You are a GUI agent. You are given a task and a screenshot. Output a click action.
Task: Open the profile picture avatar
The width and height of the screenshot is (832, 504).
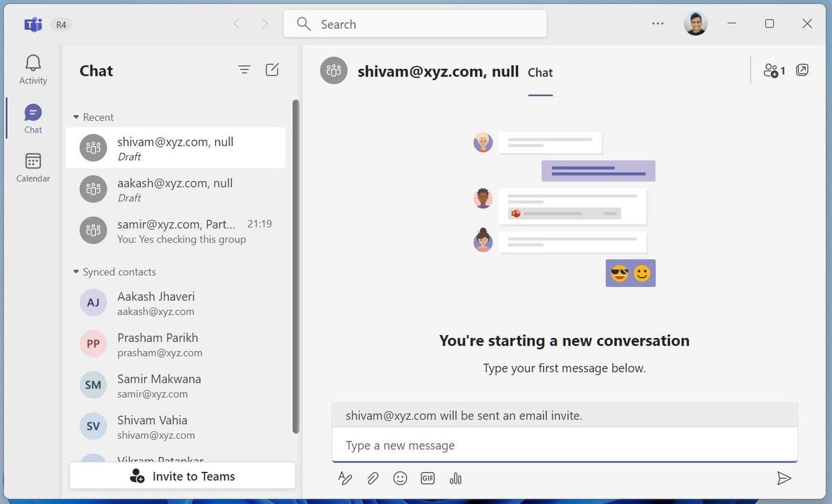click(695, 24)
